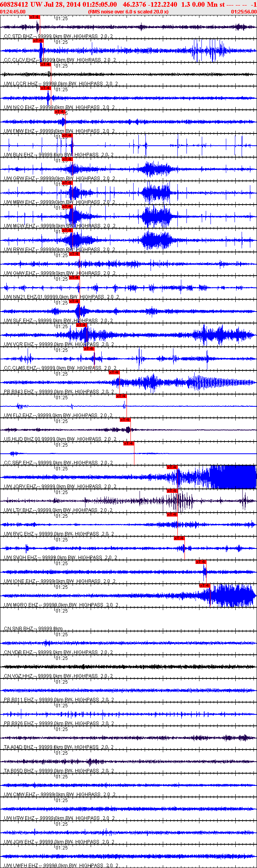Click the pick flag on UW.FMW.EHZ trace
257x868 pixels.
pyautogui.click(x=60, y=112)
